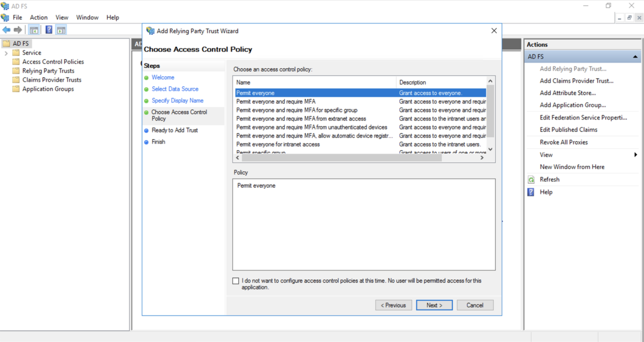This screenshot has height=342, width=644.
Task: Click the Description column header
Action: pyautogui.click(x=441, y=82)
